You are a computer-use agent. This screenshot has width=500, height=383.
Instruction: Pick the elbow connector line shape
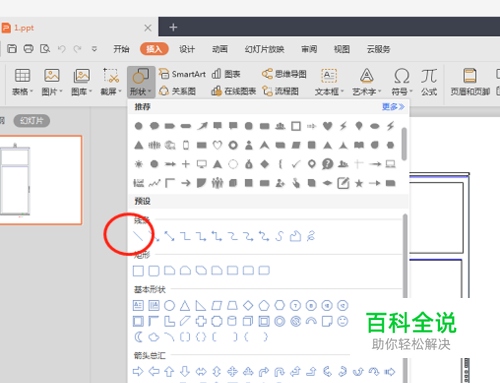(x=185, y=236)
